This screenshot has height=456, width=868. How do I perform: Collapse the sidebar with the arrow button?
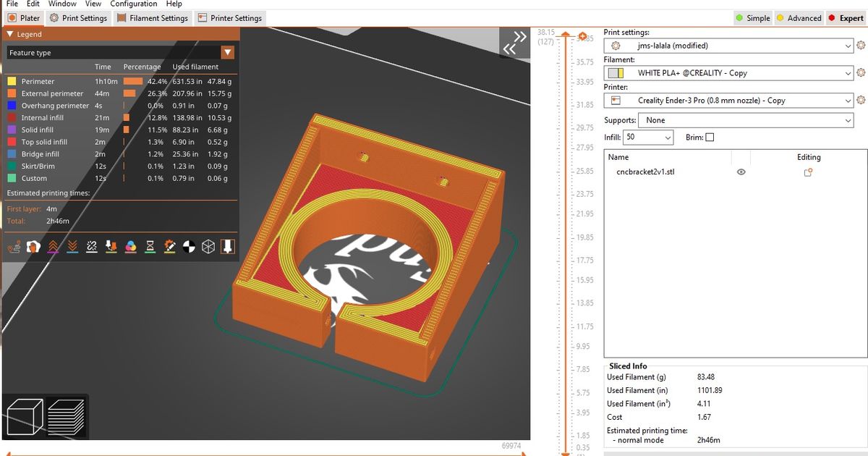515,41
